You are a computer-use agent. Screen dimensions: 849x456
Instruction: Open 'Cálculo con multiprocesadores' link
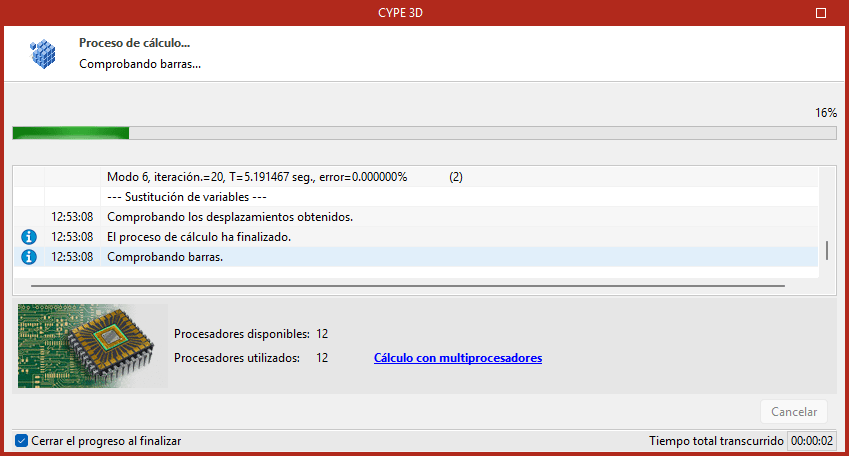pos(458,358)
